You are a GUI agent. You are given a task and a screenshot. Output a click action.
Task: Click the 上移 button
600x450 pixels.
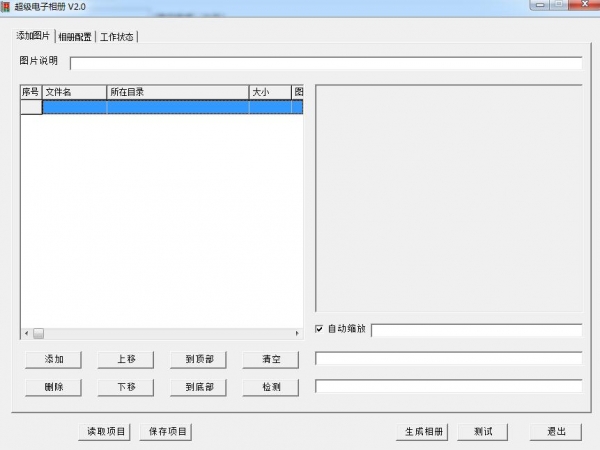coord(126,360)
